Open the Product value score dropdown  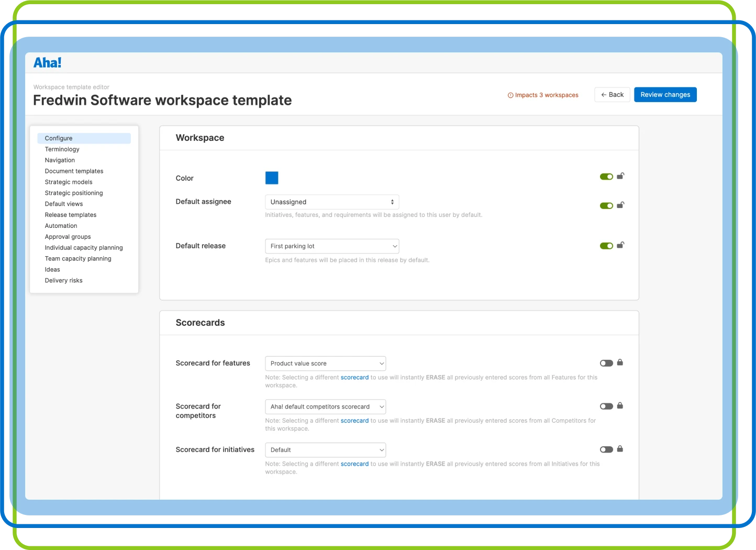coord(326,364)
